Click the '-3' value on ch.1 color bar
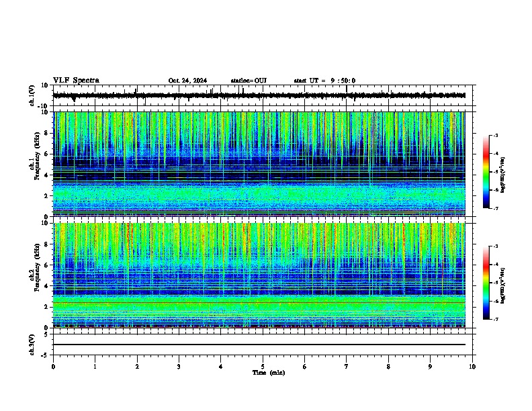The width and height of the screenshot is (532, 411). click(496, 136)
